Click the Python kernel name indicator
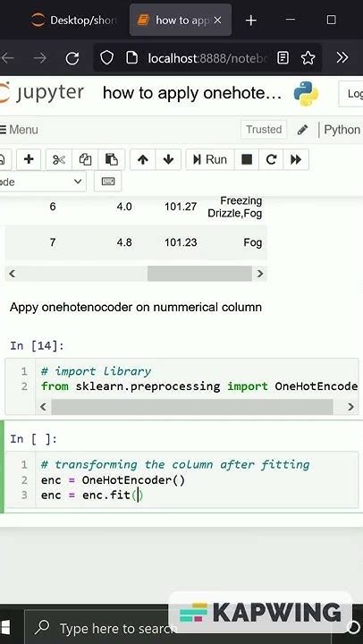 click(342, 130)
